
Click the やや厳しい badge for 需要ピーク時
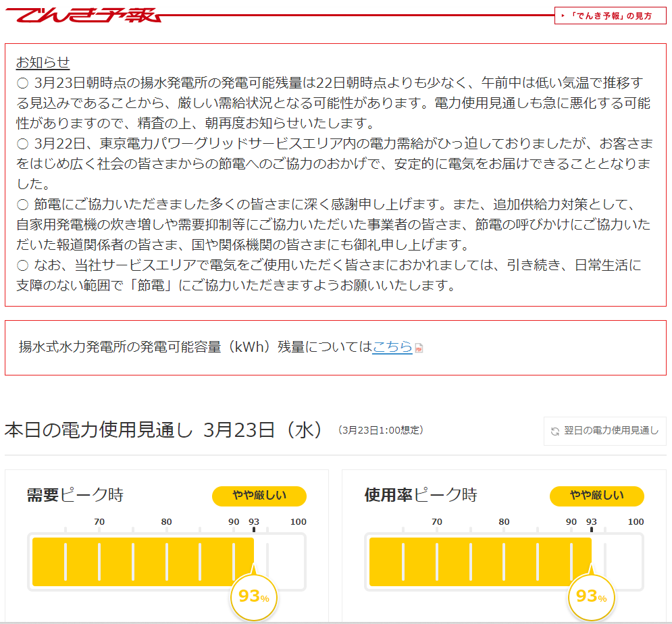click(x=259, y=496)
